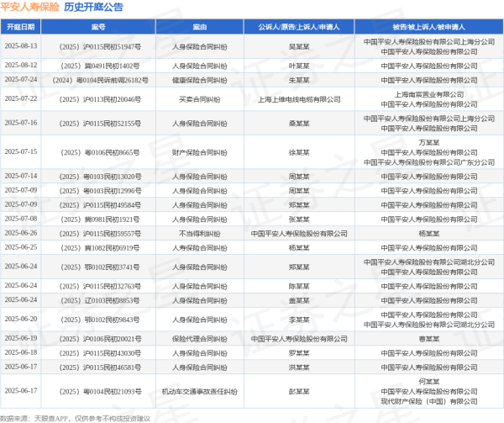Image resolution: width=504 pixels, height=423 pixels.
Task: Click defendant 上海南宸置业有限公司
Action: click(428, 94)
